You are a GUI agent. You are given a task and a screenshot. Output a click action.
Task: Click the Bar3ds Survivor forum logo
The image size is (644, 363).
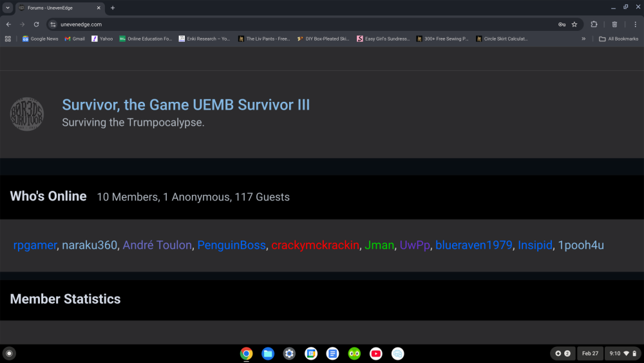tap(27, 114)
